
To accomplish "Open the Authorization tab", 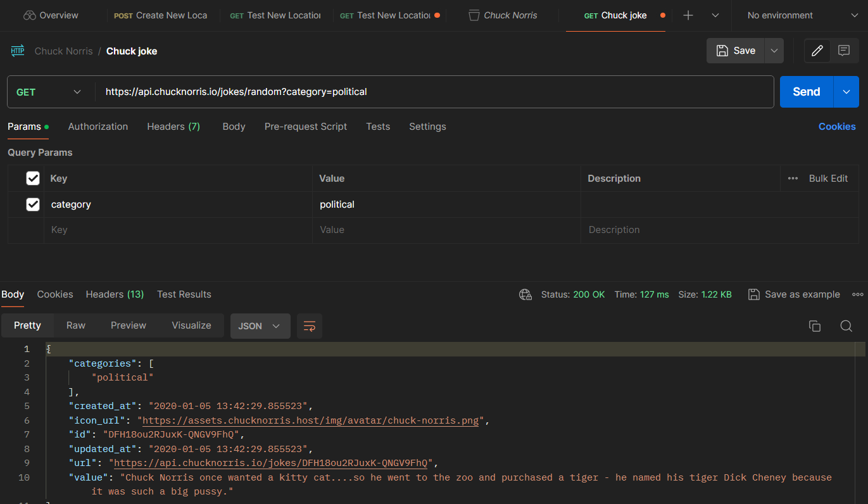I will (x=98, y=127).
